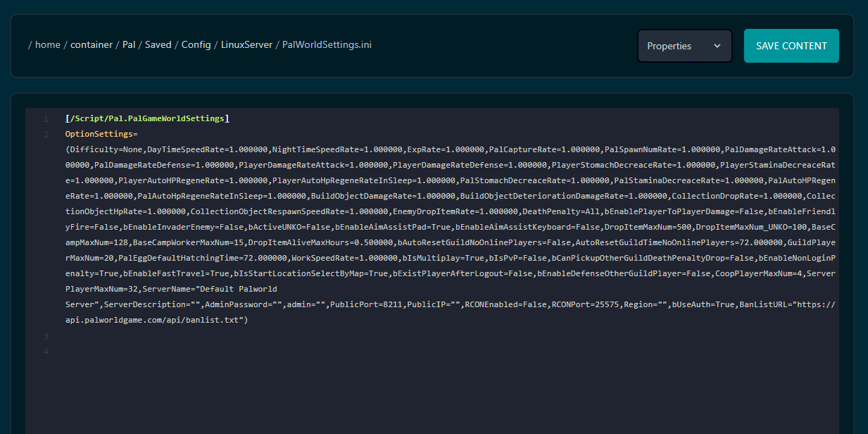Click the CoopPlayerMaxNum=4 setting
868x434 pixels.
pos(760,273)
